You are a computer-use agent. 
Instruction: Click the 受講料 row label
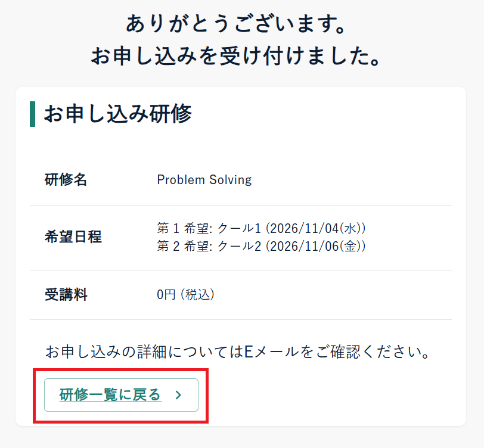tap(66, 294)
